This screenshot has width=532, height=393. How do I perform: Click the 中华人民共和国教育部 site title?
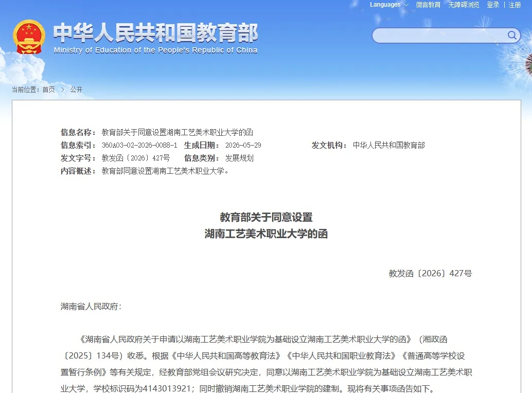156,33
